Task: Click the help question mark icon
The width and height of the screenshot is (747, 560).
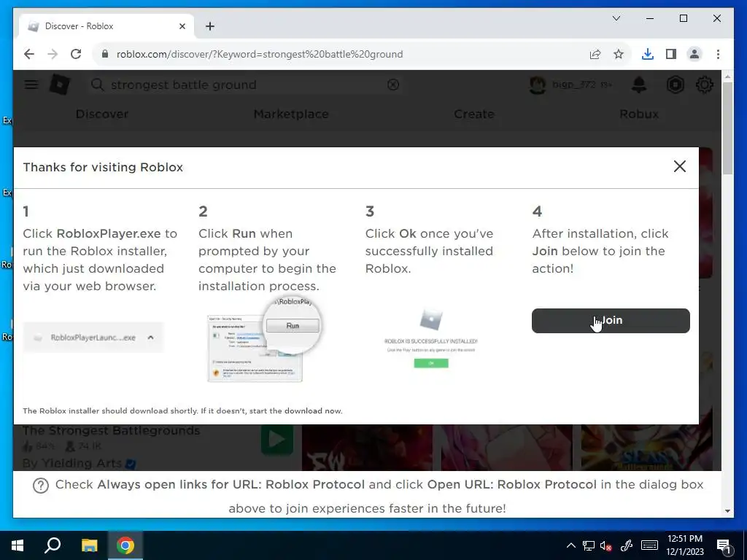Action: 41,485
